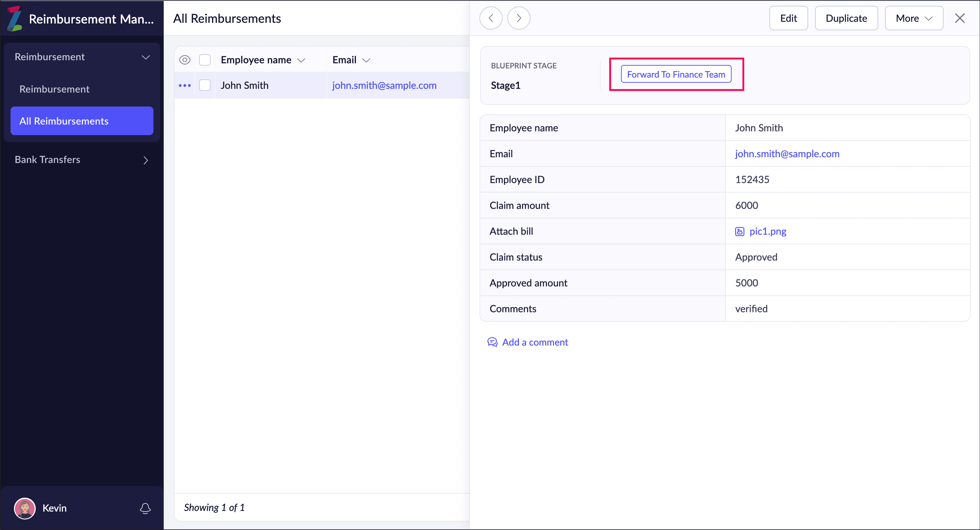
Task: Click Forward To Finance Team button
Action: tap(676, 74)
